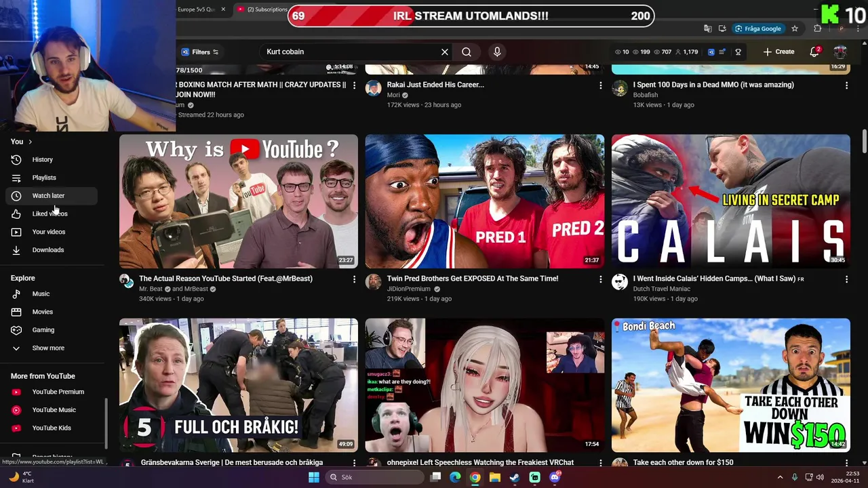Screen dimensions: 868x488
Task: Open the account avatar menu
Action: tap(840, 52)
